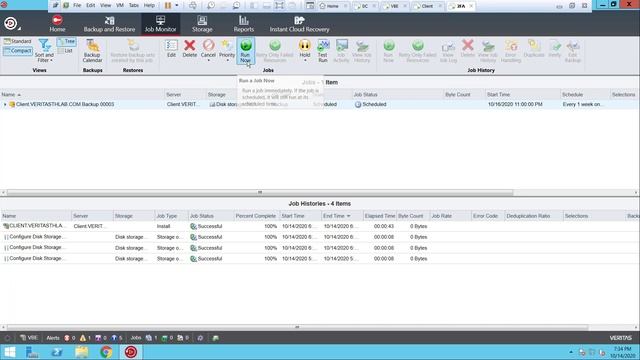Click the Job Activity icon
This screenshot has width=640, height=360.
(x=341, y=51)
